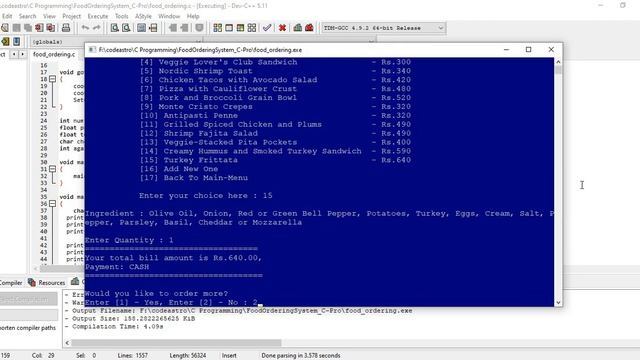Click the Undo arrow icon
The image size is (640, 360).
(x=85, y=28)
